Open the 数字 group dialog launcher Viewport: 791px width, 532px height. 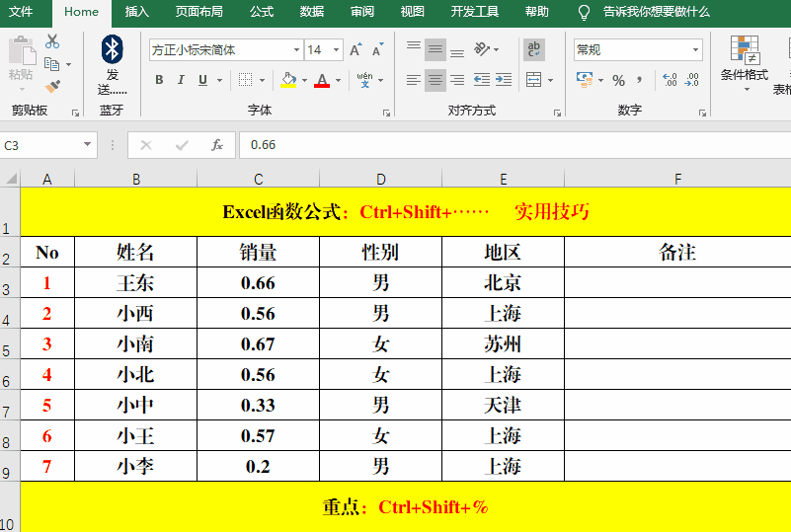(x=703, y=113)
